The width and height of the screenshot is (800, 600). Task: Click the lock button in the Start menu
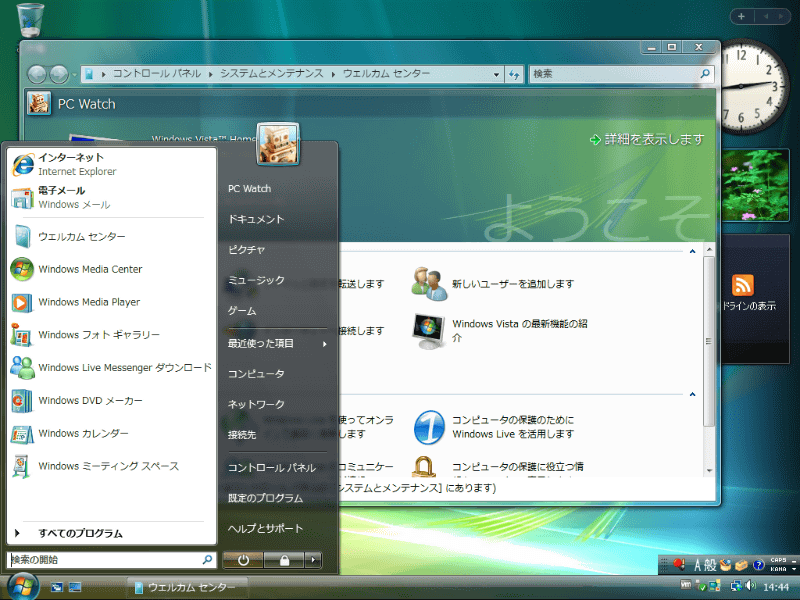click(284, 560)
